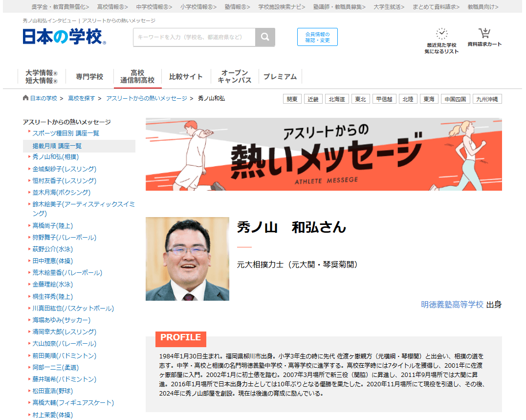This screenshot has height=420, width=526.
Task: Open the オープンキャンパス tab
Action: click(235, 76)
